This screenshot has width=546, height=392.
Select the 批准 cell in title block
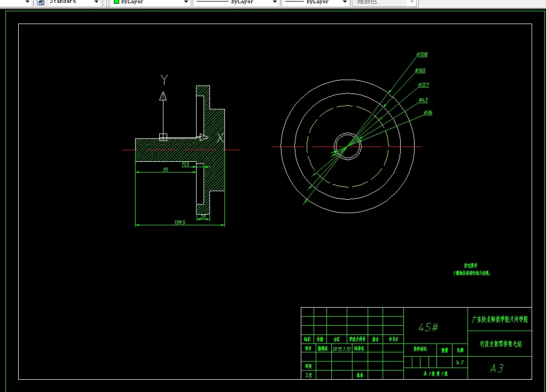[360, 375]
